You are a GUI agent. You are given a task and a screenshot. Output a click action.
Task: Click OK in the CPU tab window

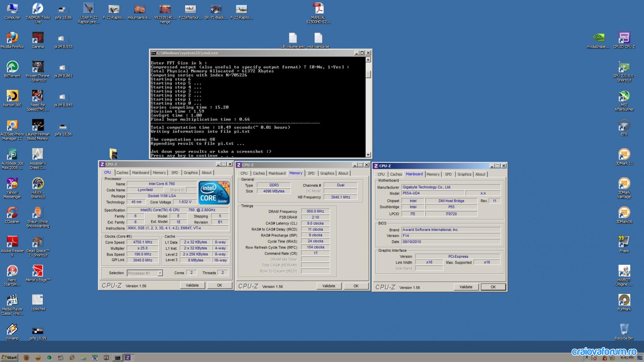[219, 286]
